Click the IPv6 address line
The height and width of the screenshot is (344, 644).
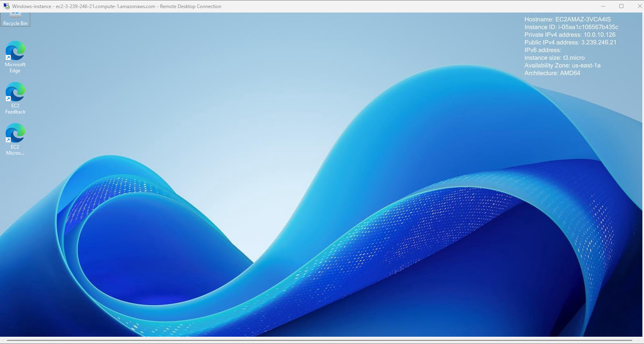543,50
